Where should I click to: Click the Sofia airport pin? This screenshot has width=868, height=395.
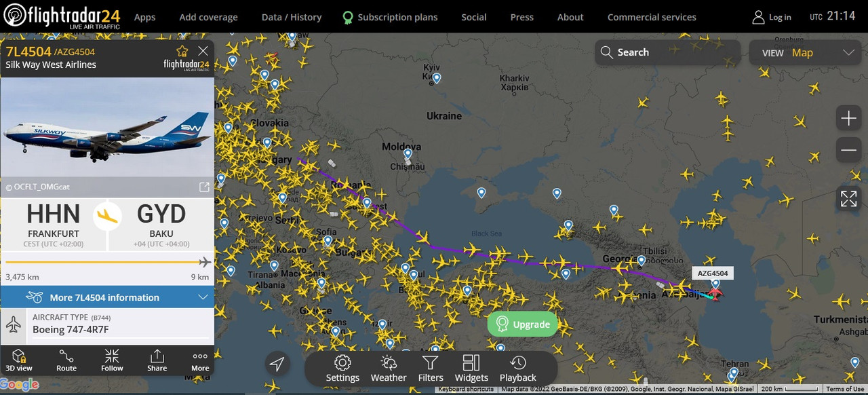point(328,241)
